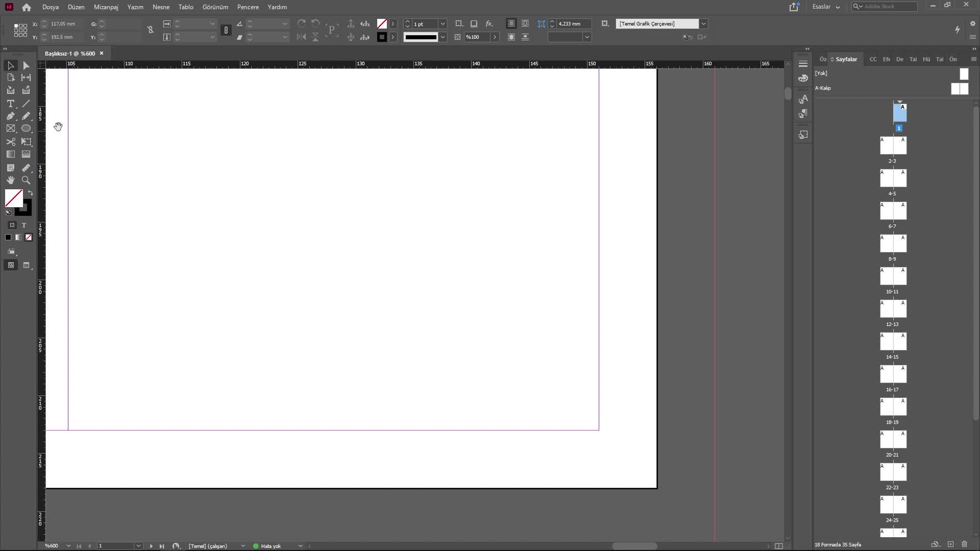Open Temel (çalışan) preflight profile dropdown
This screenshot has width=980, height=551.
(x=243, y=546)
